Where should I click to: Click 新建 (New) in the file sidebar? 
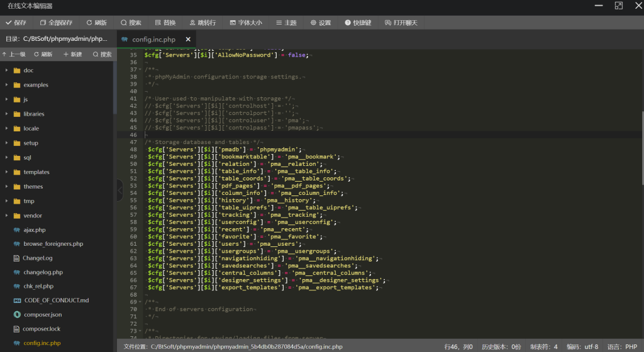(73, 55)
